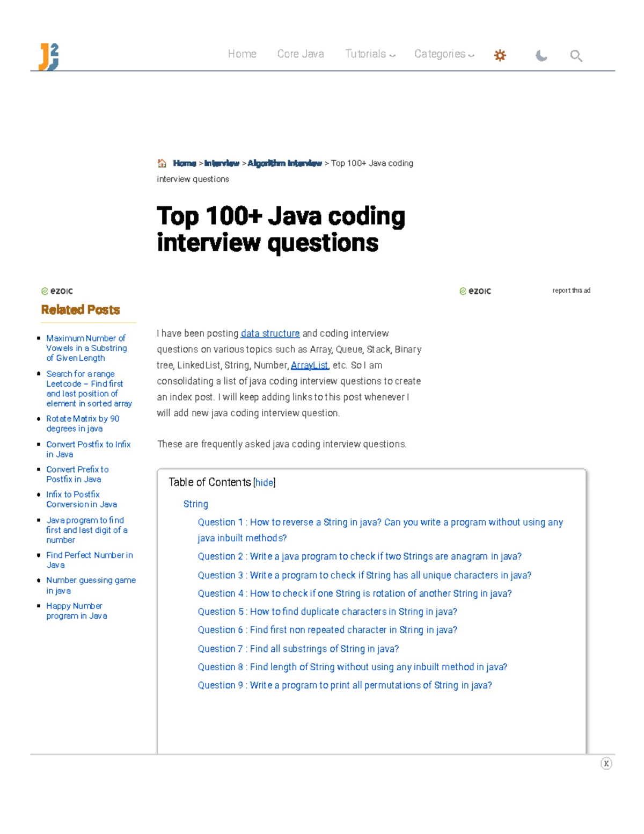Jump to Question 5 duplicate characters
644x834 pixels.
coord(327,612)
